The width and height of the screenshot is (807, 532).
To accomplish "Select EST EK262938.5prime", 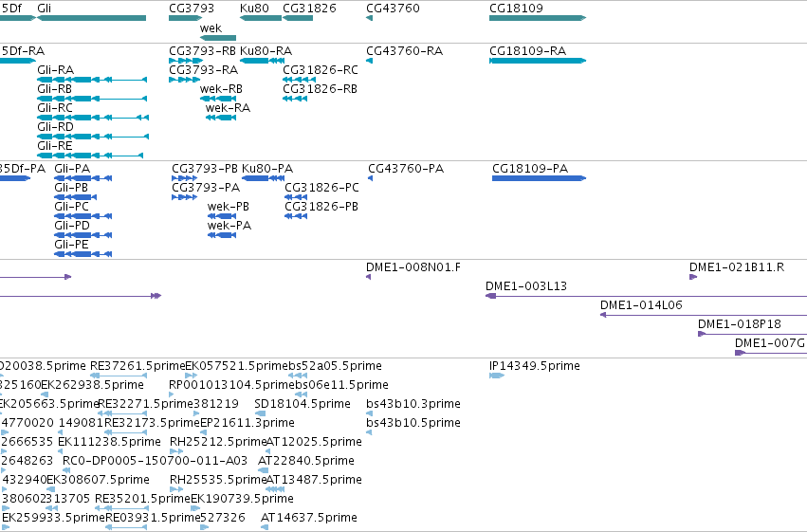I will pyautogui.click(x=45, y=394).
